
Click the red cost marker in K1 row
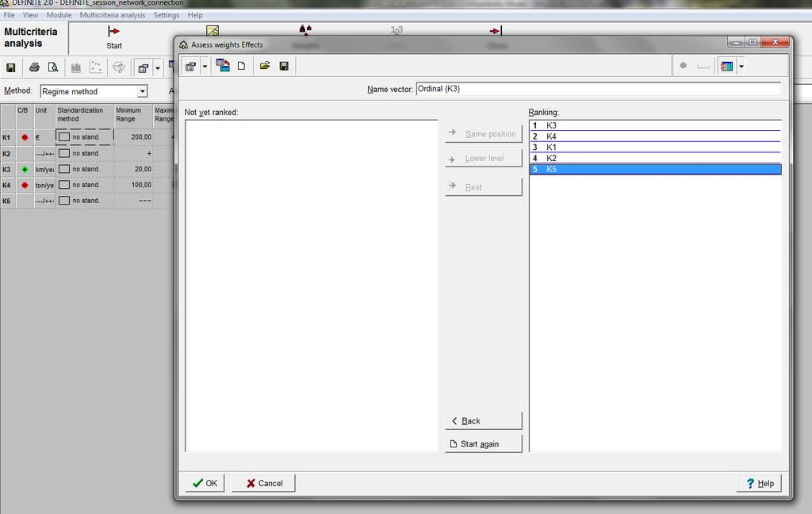click(x=25, y=137)
